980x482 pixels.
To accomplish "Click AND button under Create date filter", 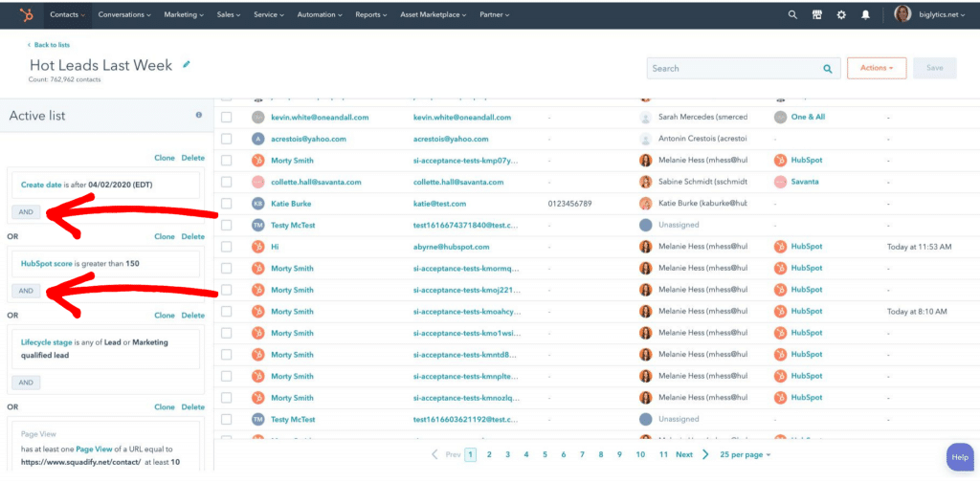I will (26, 212).
